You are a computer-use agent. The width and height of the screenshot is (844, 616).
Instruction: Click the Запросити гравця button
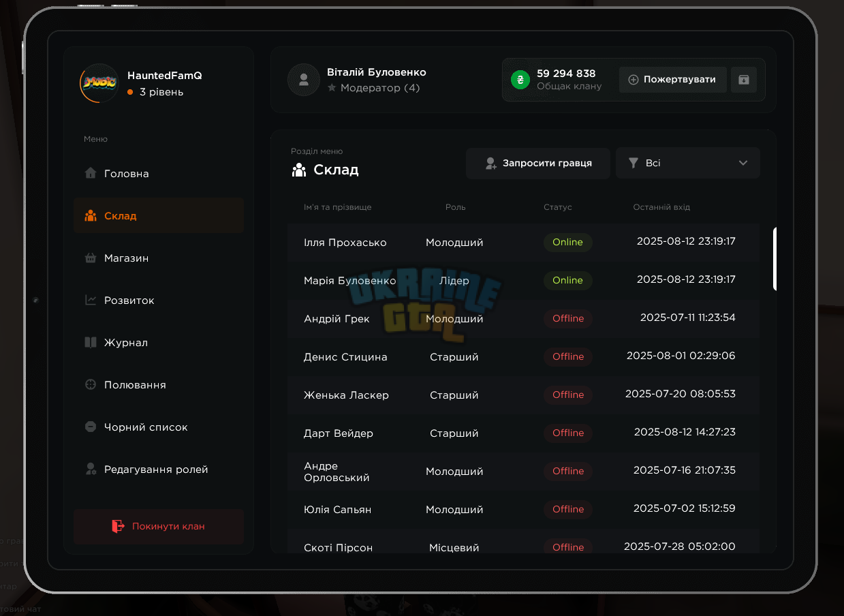(x=538, y=164)
